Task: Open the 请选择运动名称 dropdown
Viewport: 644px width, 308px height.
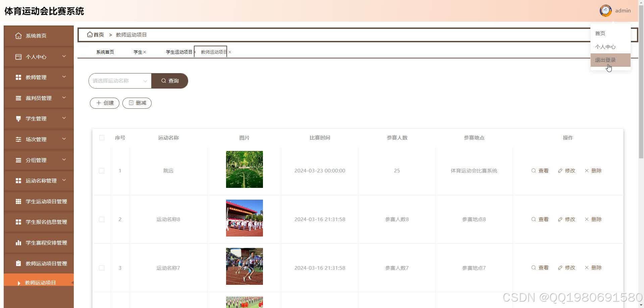Action: 120,81
